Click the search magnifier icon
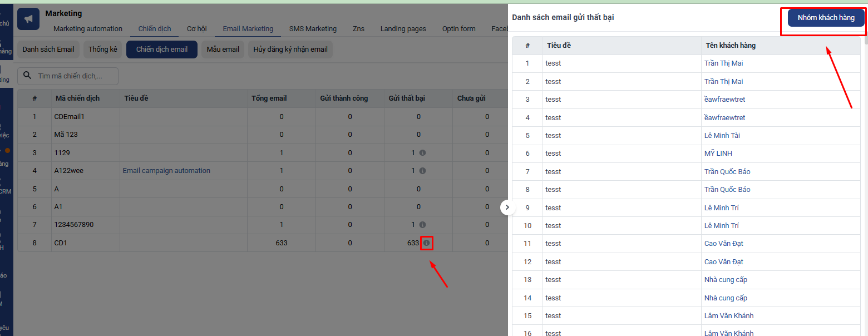 pyautogui.click(x=27, y=76)
